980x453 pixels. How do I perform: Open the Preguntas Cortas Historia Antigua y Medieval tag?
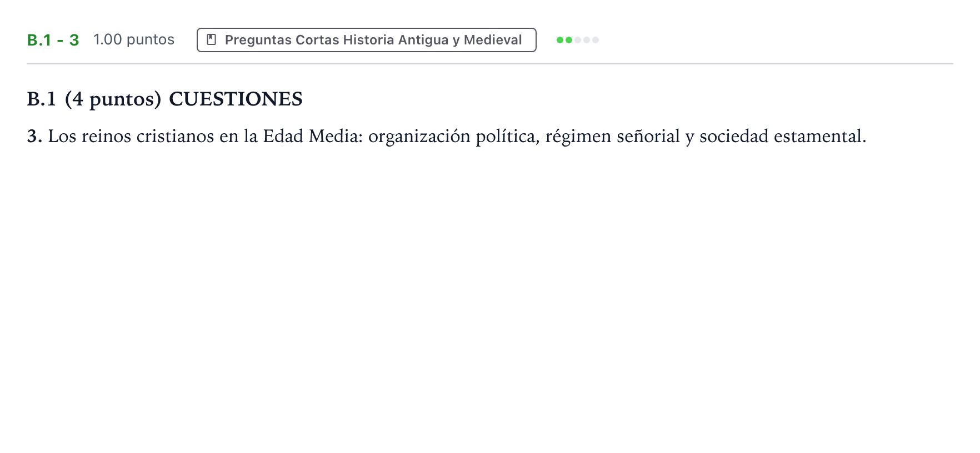366,40
